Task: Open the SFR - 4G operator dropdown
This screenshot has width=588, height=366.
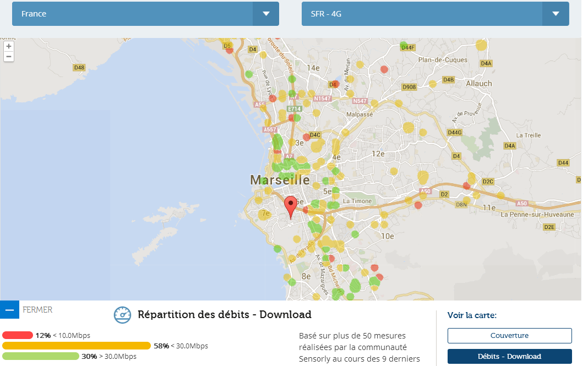Action: (x=422, y=14)
